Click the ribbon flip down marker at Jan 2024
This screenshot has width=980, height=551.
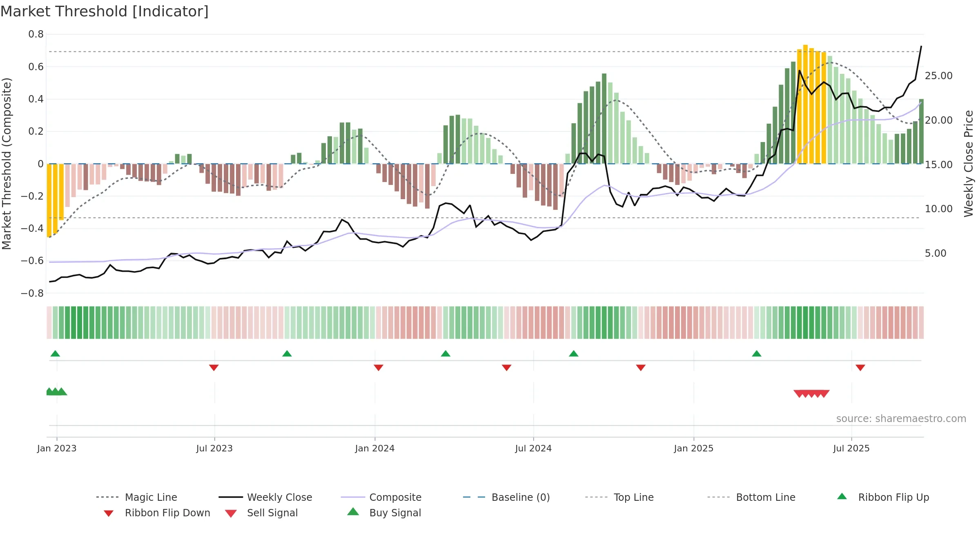(379, 368)
